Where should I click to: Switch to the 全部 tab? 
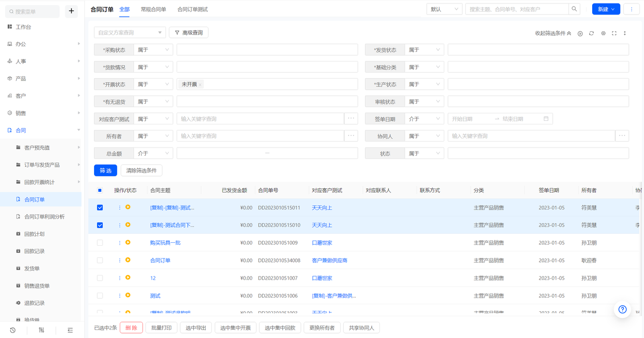pyautogui.click(x=124, y=9)
